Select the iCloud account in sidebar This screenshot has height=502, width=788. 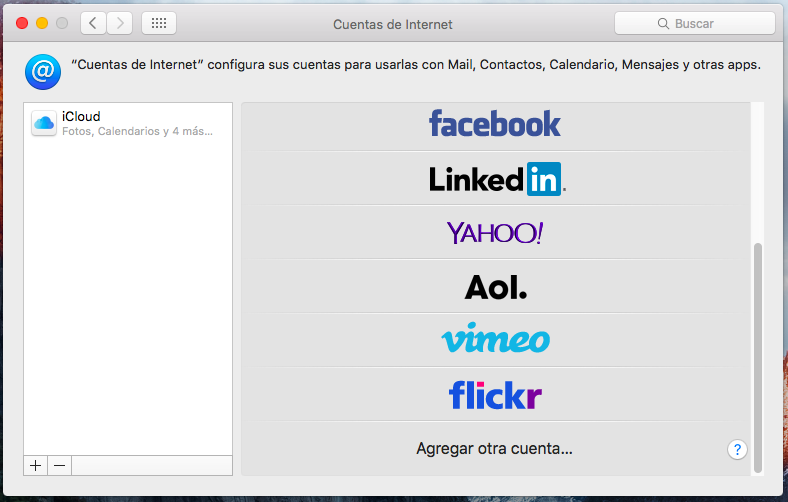pos(128,124)
